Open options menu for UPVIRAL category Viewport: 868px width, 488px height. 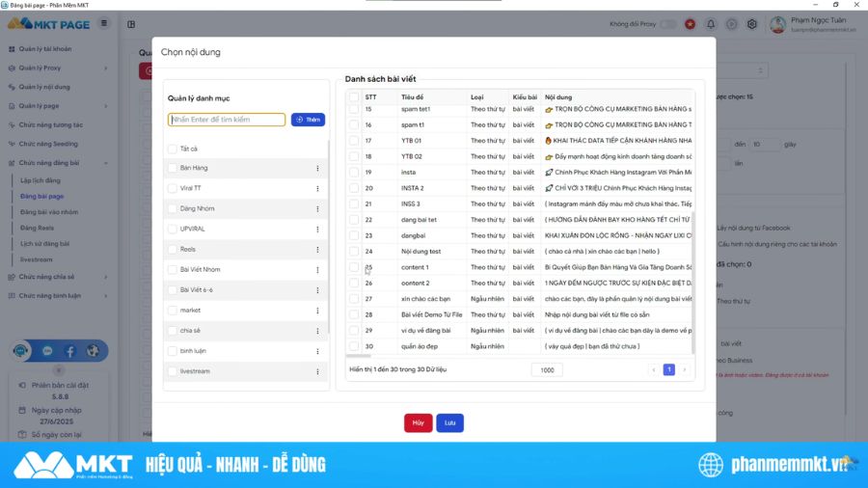[317, 229]
